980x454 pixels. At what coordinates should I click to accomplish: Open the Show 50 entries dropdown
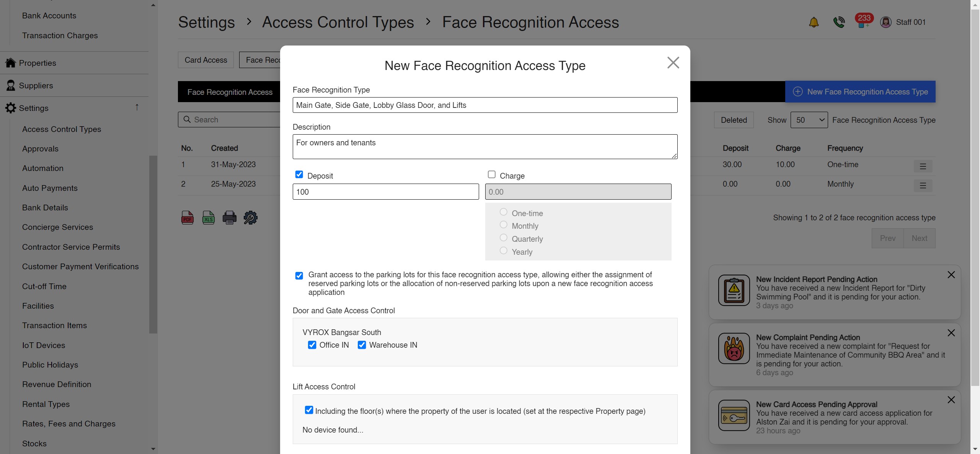pos(809,120)
